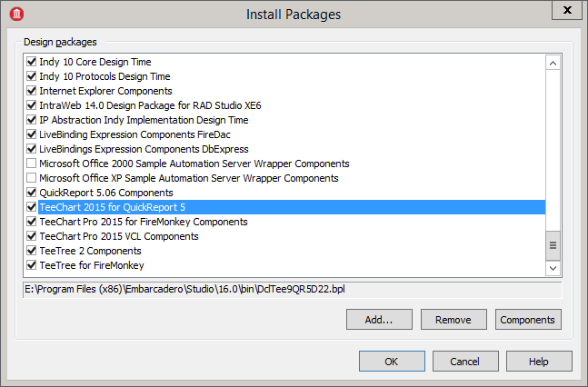Uncheck TeeTree 2 Components
588x387 pixels.
(x=32, y=251)
